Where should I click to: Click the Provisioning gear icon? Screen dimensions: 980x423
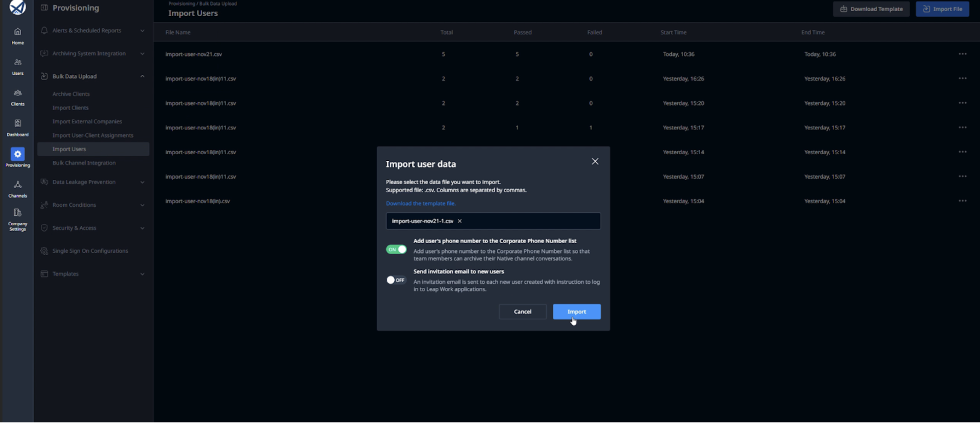click(x=18, y=154)
